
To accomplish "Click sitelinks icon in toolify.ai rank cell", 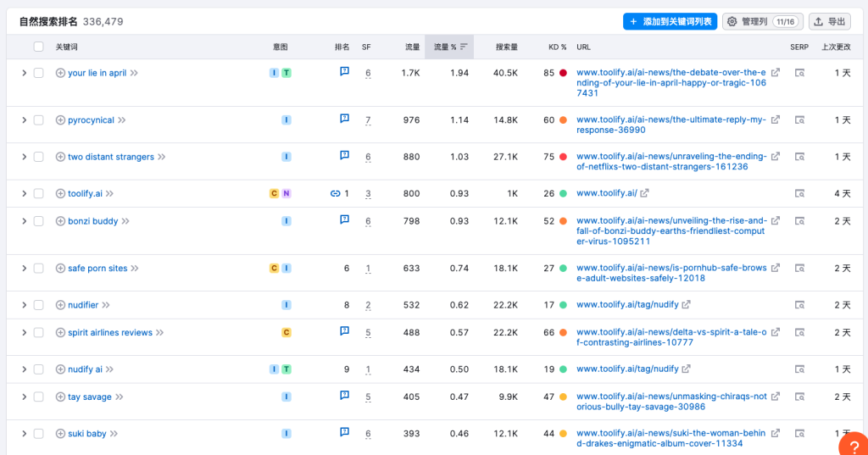I will coord(335,194).
